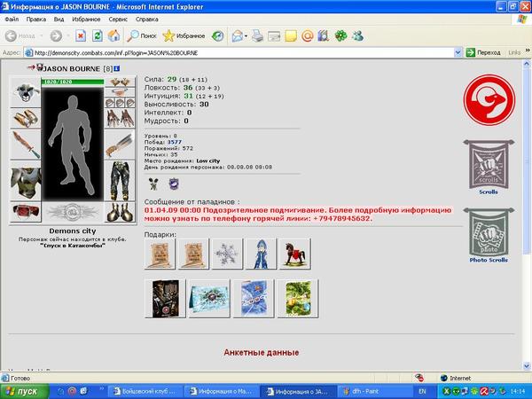Image resolution: width=532 pixels, height=399 pixels.
Task: Click the Forward navigation arrow
Action: pyautogui.click(x=57, y=35)
